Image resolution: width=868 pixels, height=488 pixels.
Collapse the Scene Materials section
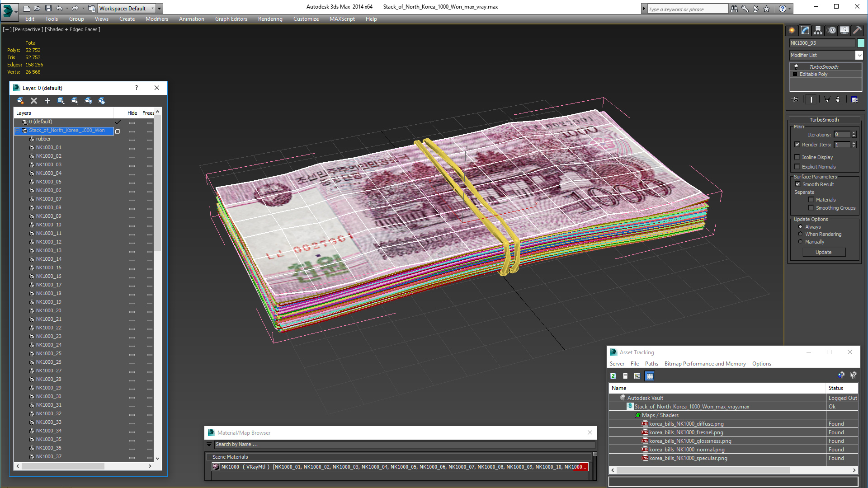(209, 457)
